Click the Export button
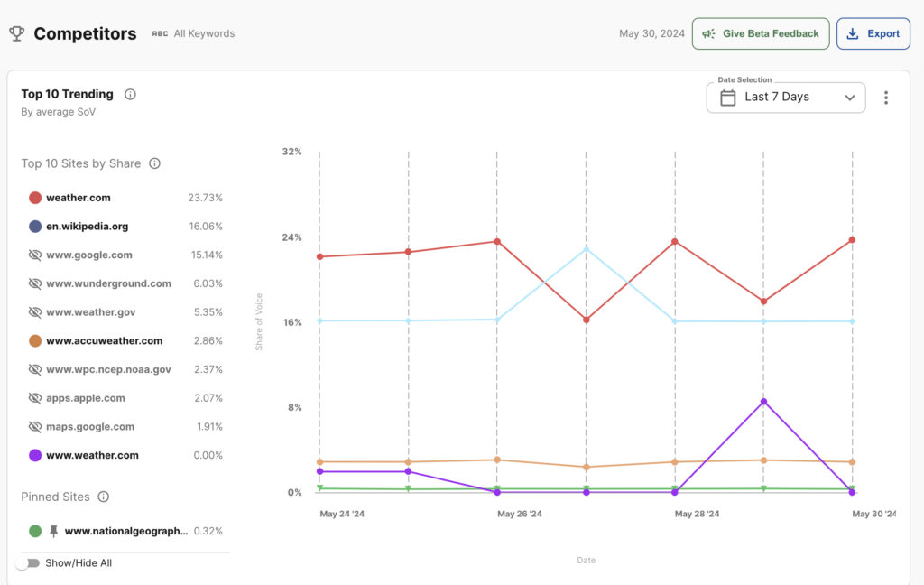The image size is (924, 585). click(873, 33)
